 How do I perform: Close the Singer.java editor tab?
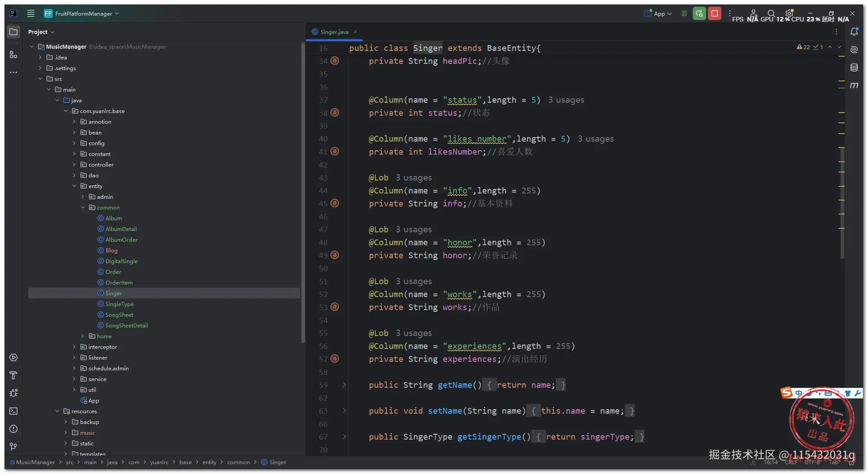[x=356, y=32]
